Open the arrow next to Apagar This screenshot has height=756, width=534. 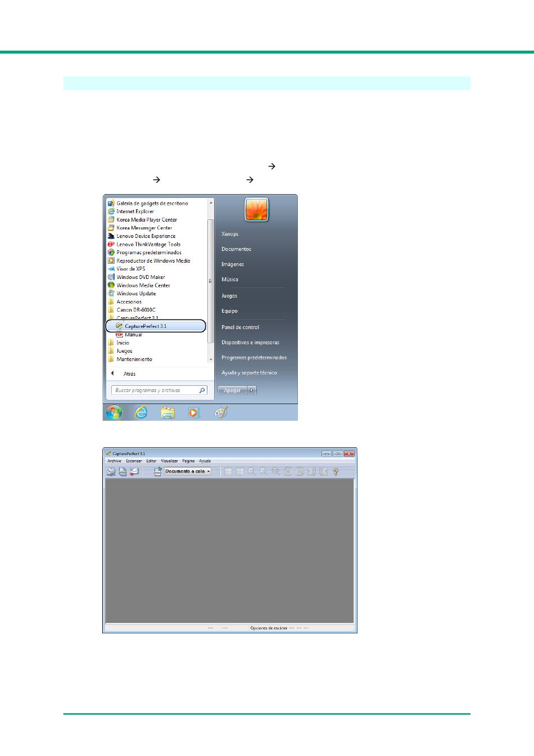252,390
